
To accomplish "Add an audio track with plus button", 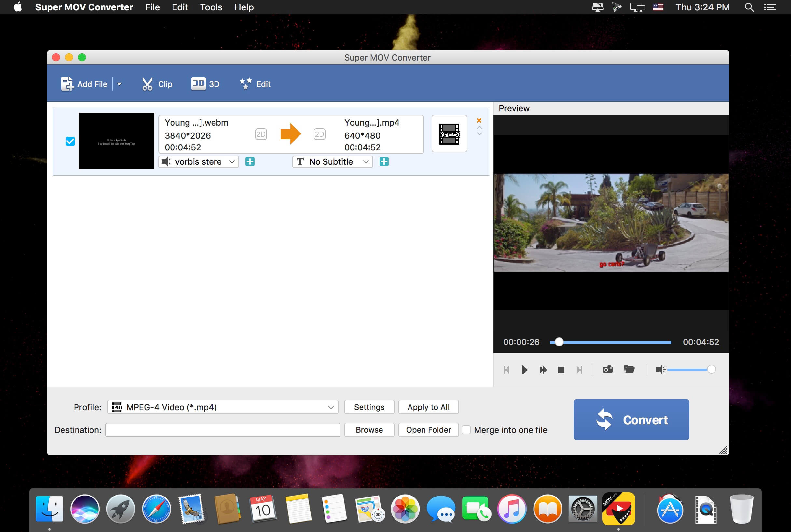I will (250, 162).
